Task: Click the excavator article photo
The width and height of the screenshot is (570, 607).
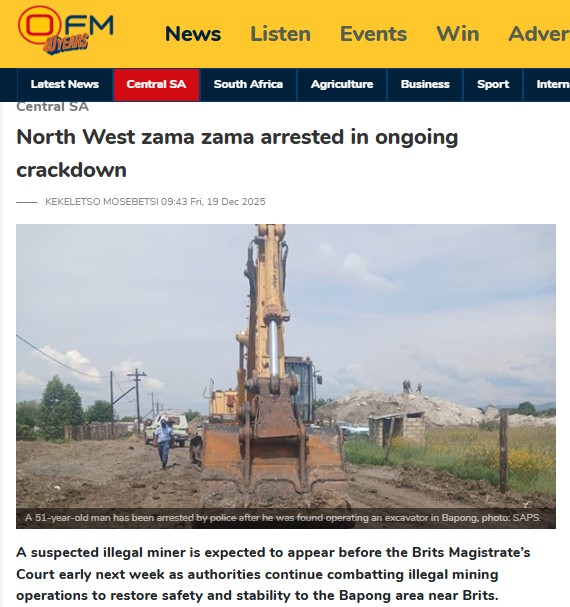Action: (286, 366)
